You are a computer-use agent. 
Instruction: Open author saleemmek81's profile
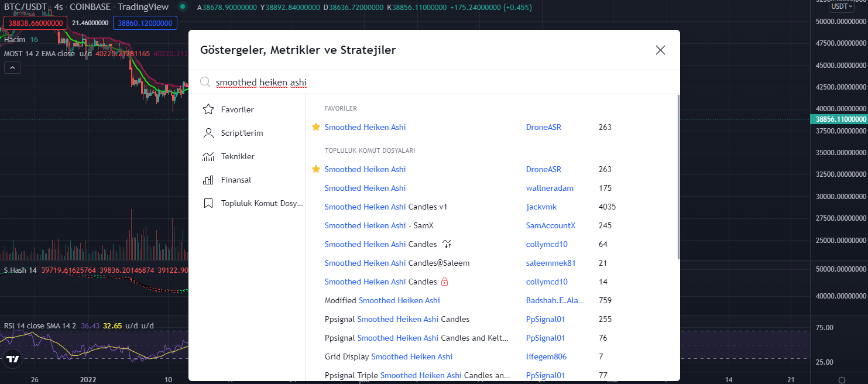click(551, 263)
